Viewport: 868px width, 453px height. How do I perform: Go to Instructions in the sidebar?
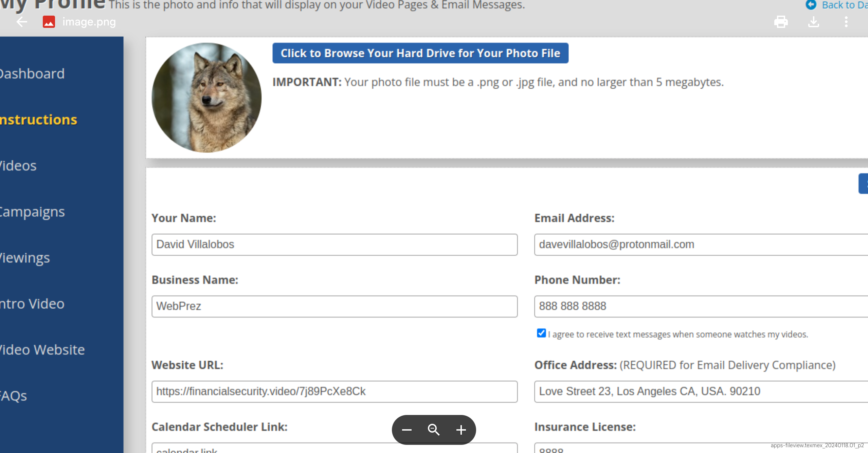click(39, 120)
